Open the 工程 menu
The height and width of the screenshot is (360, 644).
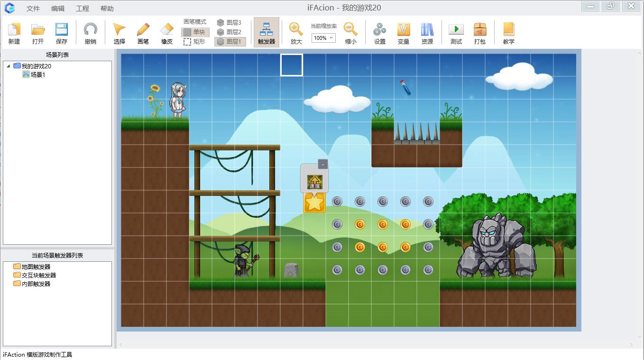pos(83,9)
